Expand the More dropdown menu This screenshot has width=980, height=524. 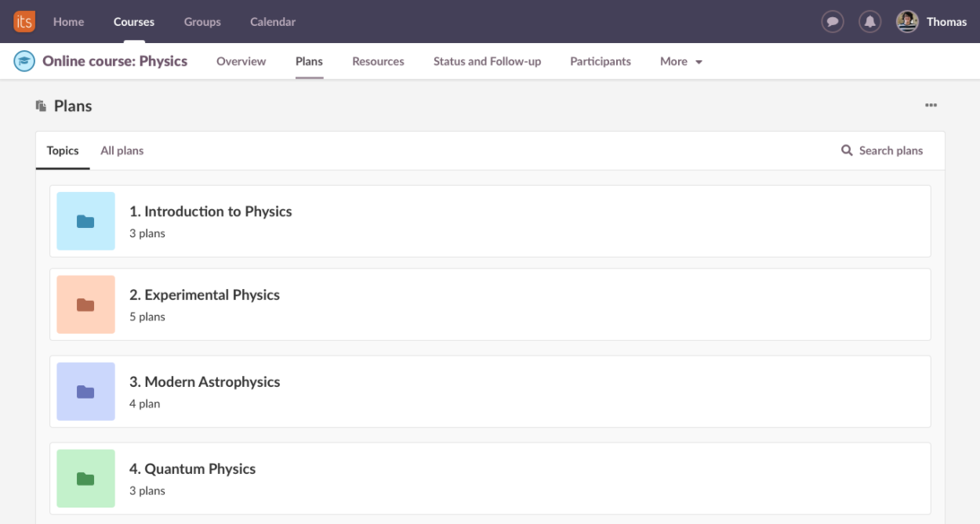tap(681, 61)
